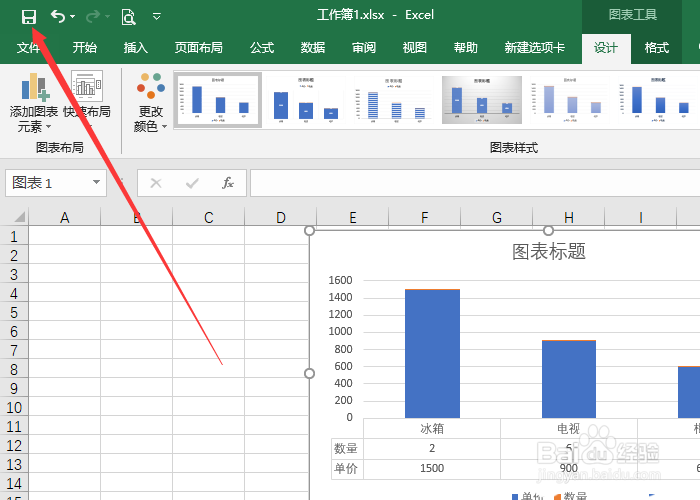The width and height of the screenshot is (700, 500).
Task: Click the 1500 value in data table
Action: pos(432,468)
